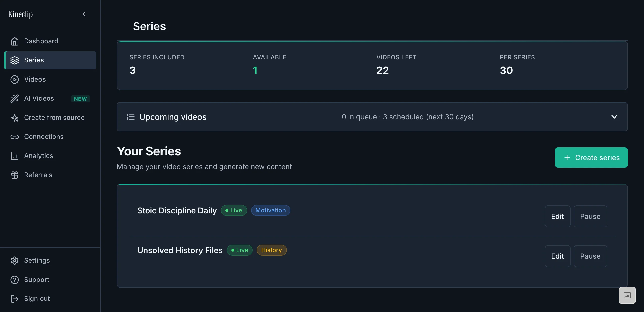Click the Videos Left value 22
Screen dimensions: 644x312
coord(382,70)
